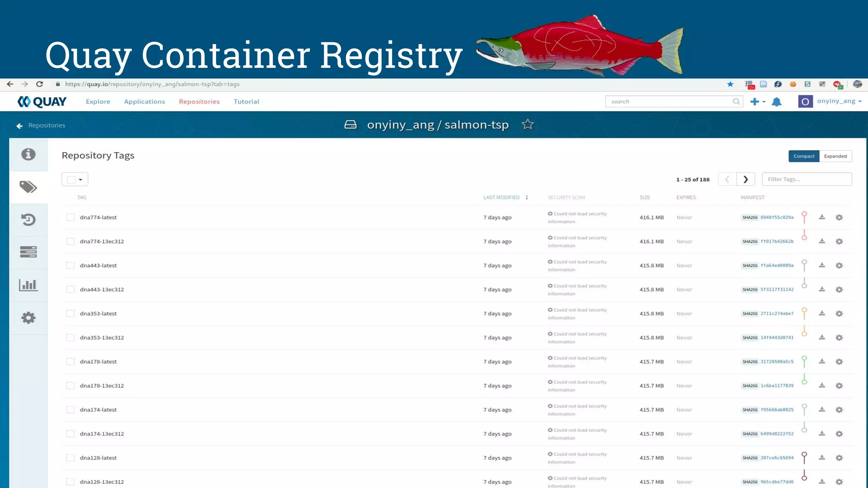Open repository Settings gear in sidebar
This screenshot has height=488, width=868.
point(28,318)
